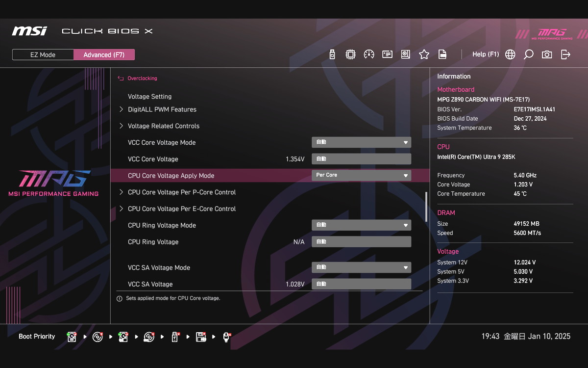Select Advanced (F7) mode tab

point(104,54)
